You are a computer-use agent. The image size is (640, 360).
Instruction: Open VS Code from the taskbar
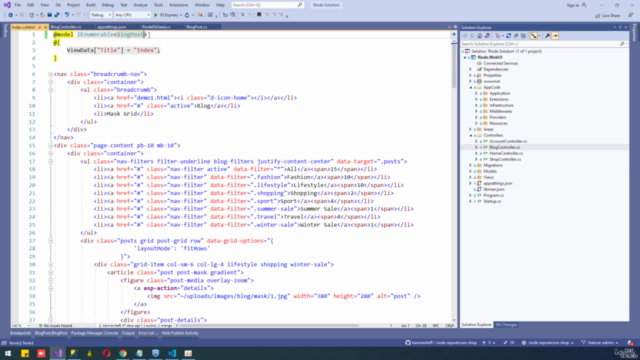pyautogui.click(x=172, y=353)
